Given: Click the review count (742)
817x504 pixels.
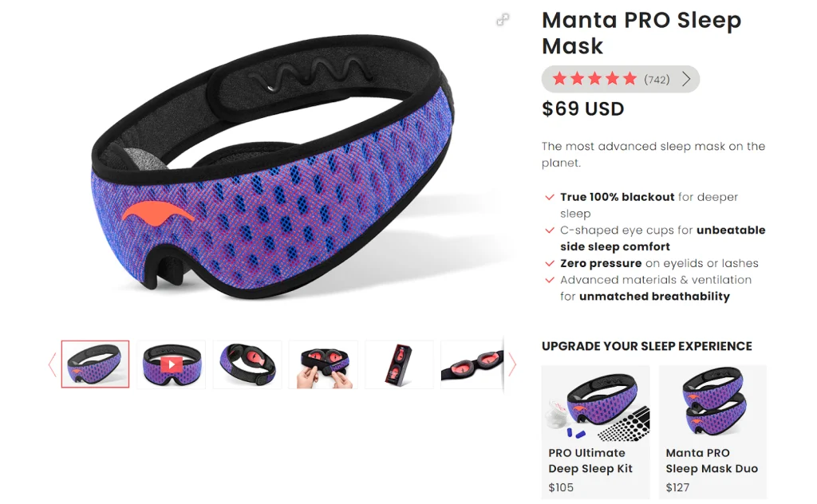Looking at the screenshot, I should [x=657, y=80].
